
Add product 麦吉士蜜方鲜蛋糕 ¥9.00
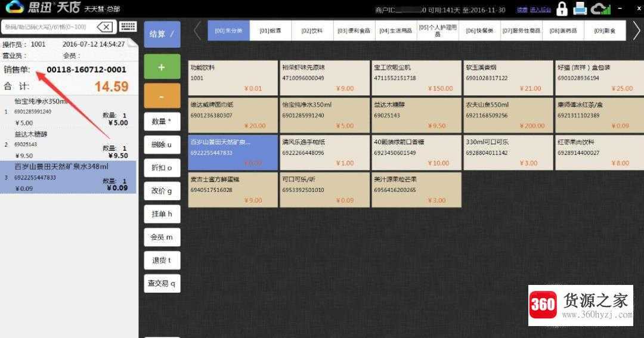(233, 190)
